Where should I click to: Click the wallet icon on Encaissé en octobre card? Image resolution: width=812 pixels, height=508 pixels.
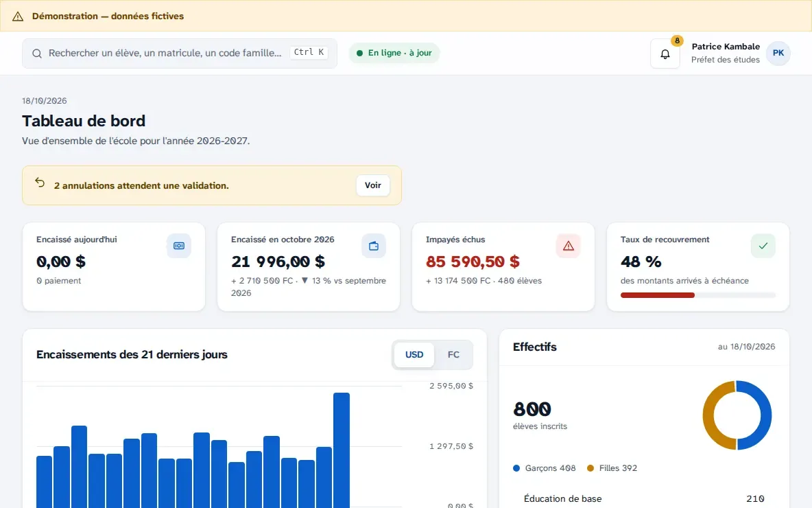click(x=373, y=246)
